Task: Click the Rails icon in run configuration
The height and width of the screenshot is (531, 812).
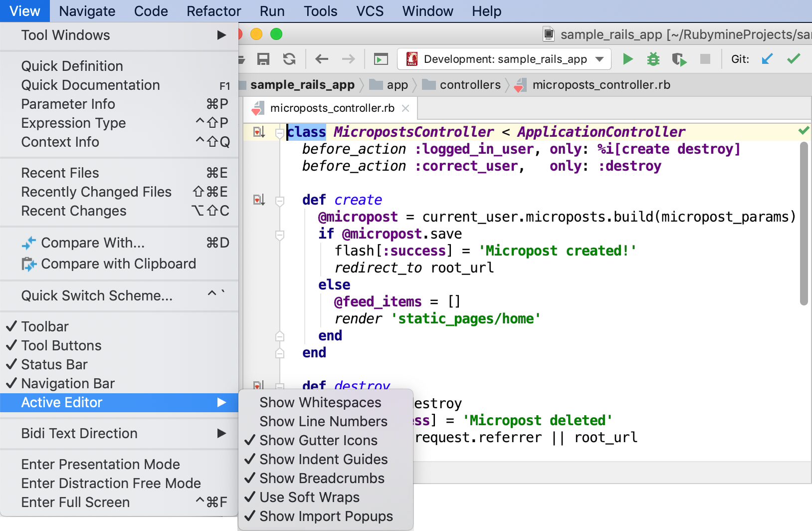Action: [412, 59]
